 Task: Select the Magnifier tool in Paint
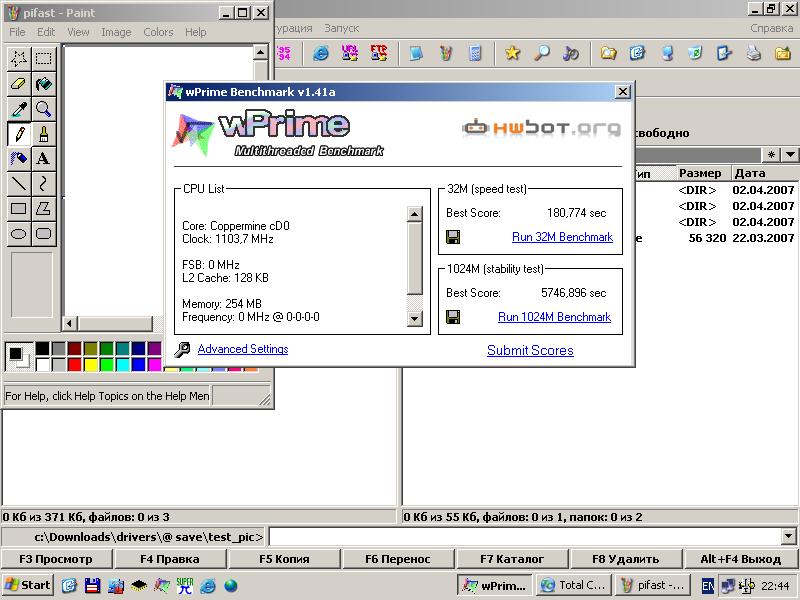click(x=43, y=108)
